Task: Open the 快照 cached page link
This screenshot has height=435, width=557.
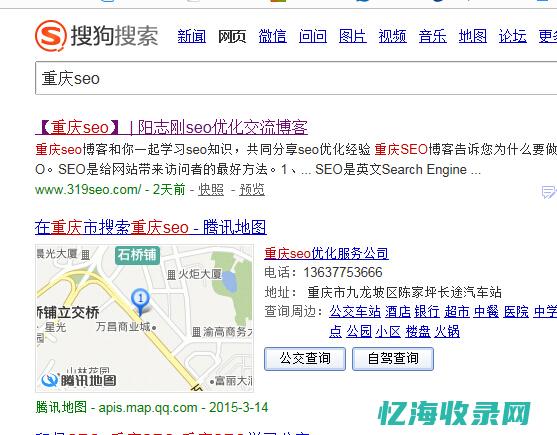Action: pos(211,190)
